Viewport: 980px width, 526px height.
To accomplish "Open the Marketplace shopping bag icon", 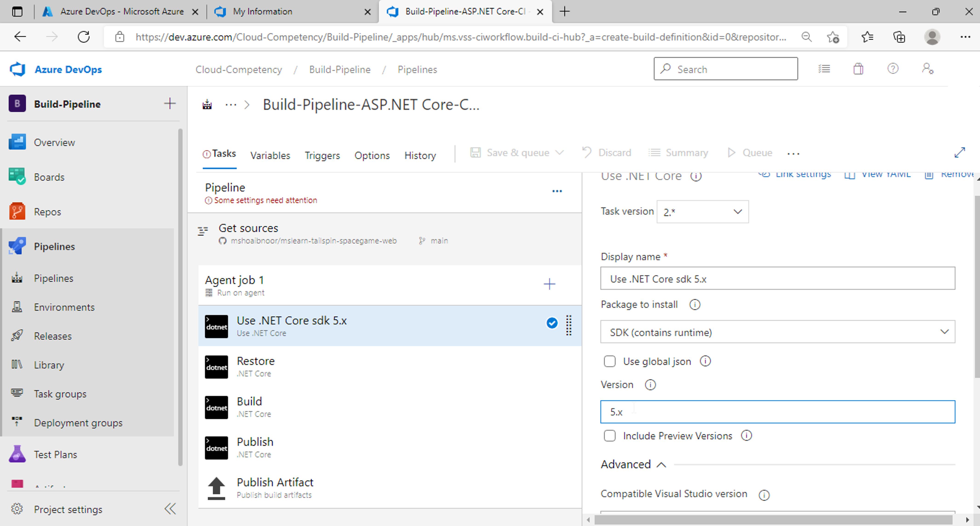I will pos(858,69).
